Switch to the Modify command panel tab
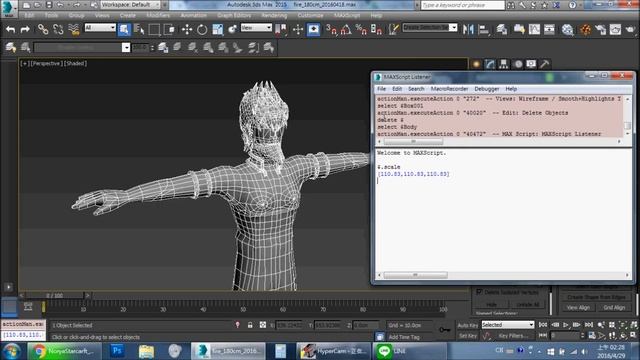640x360 pixels. tap(490, 64)
